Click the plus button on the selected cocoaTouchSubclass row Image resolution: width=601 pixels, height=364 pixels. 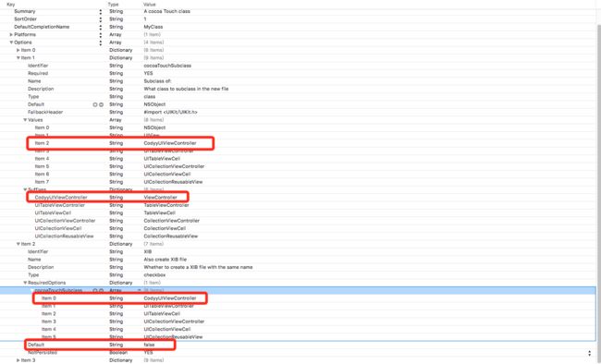95,290
